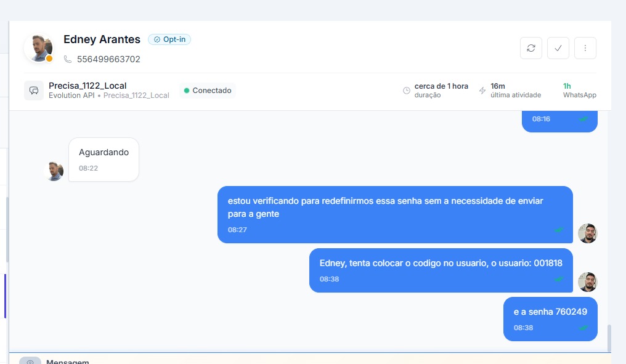This screenshot has height=364, width=626.
Task: Open the three-dot more options menu
Action: tap(585, 48)
